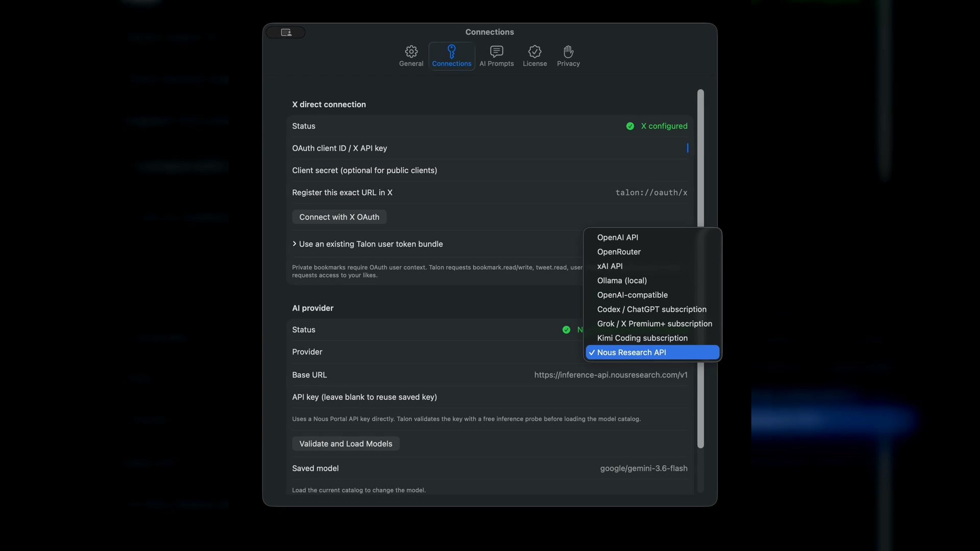This screenshot has width=980, height=551.
Task: Click the talon://oauth/x URL text
Action: pos(651,192)
